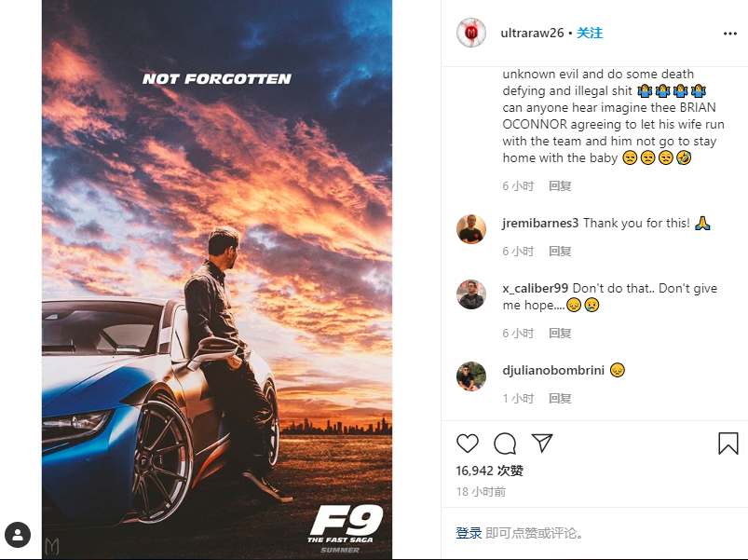Click 登录 login link
748x560 pixels.
469,533
